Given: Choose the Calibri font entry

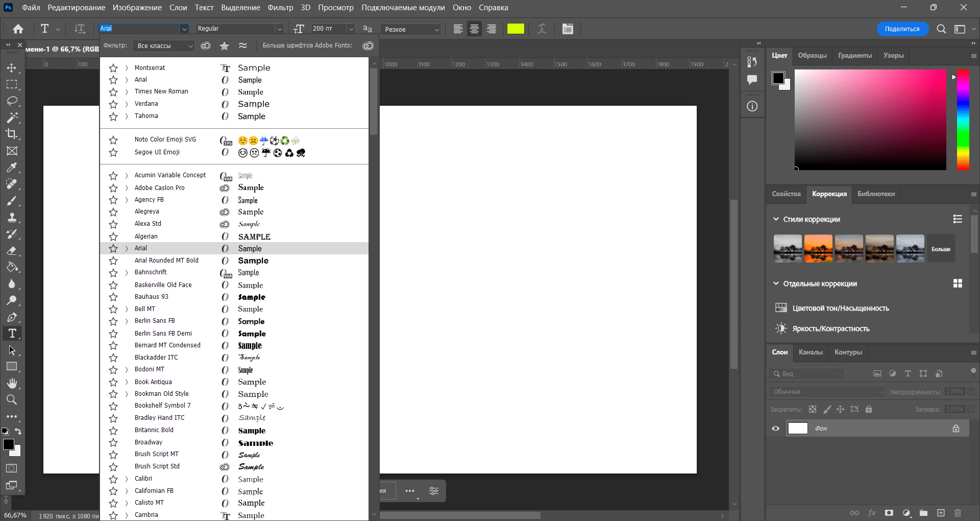Looking at the screenshot, I should point(234,479).
